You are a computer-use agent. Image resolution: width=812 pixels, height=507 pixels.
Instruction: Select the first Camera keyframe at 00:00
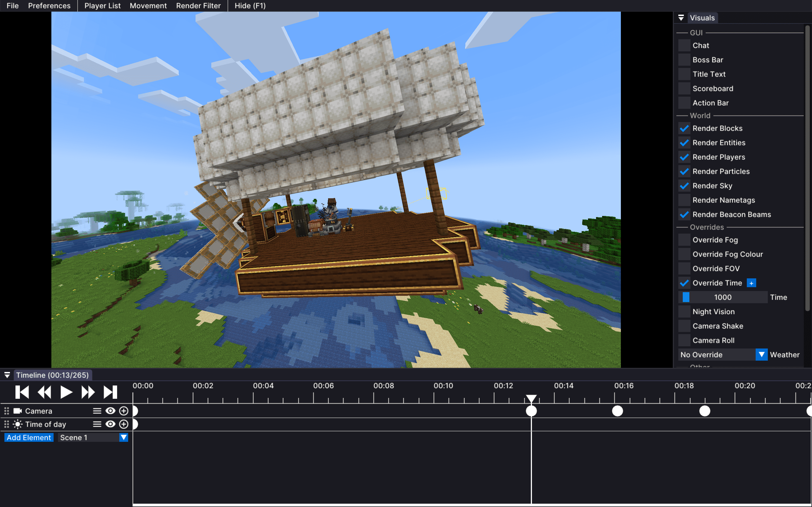[135, 411]
